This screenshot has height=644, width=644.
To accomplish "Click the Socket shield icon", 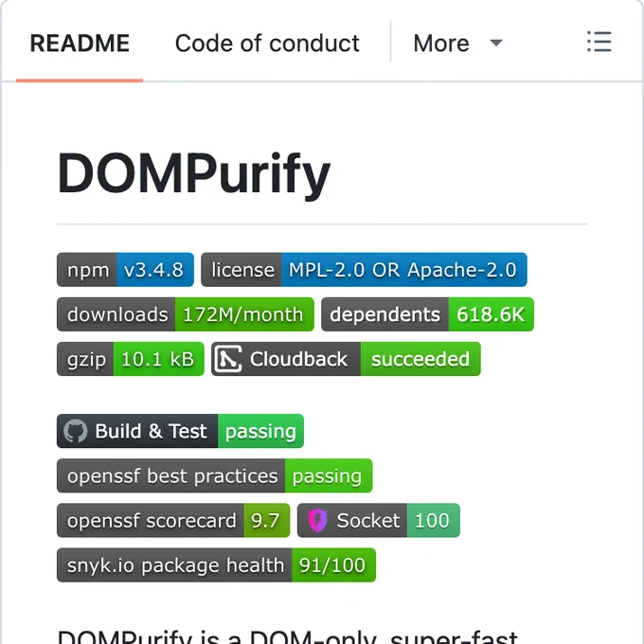I will coord(317,520).
